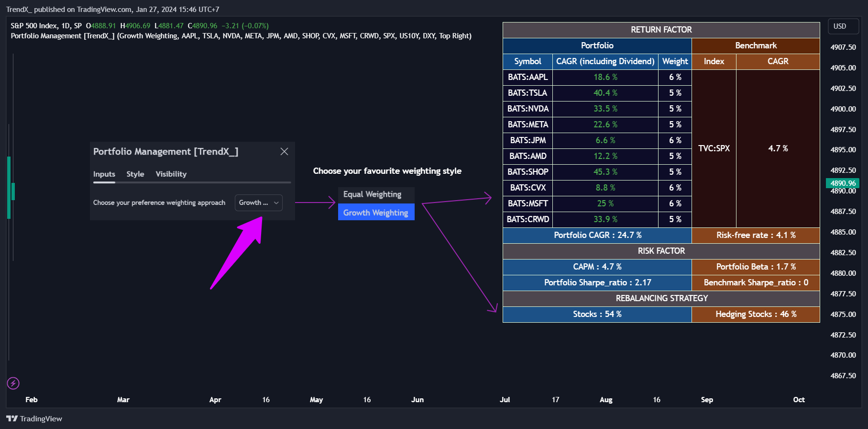868x429 pixels.
Task: Click the Jul label on the time axis
Action: point(505,400)
